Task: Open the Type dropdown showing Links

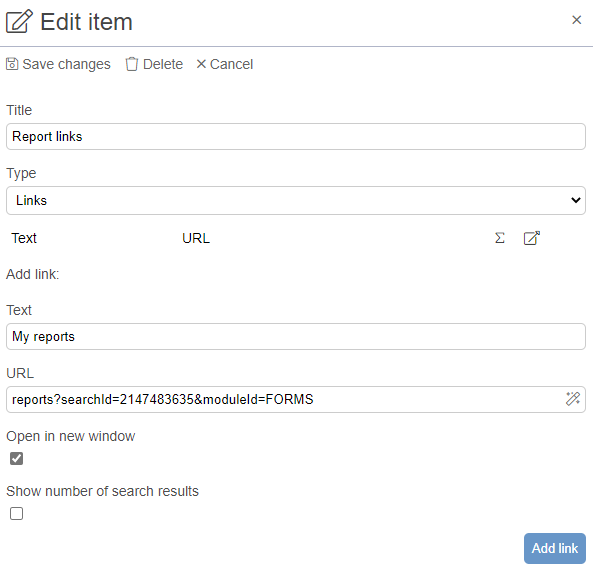Action: point(296,200)
